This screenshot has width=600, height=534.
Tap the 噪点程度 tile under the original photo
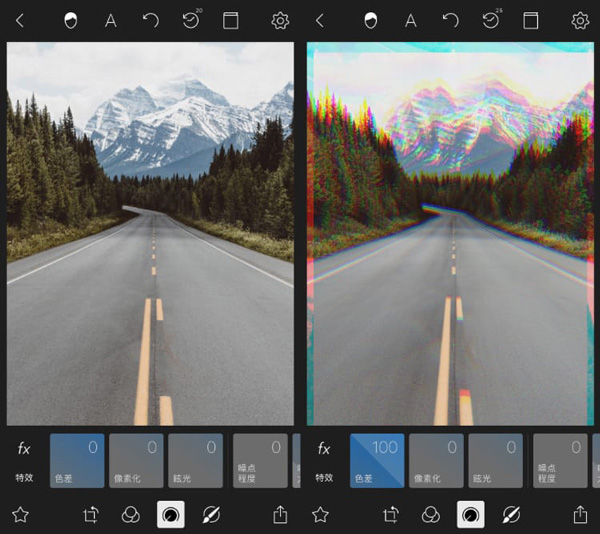[259, 460]
